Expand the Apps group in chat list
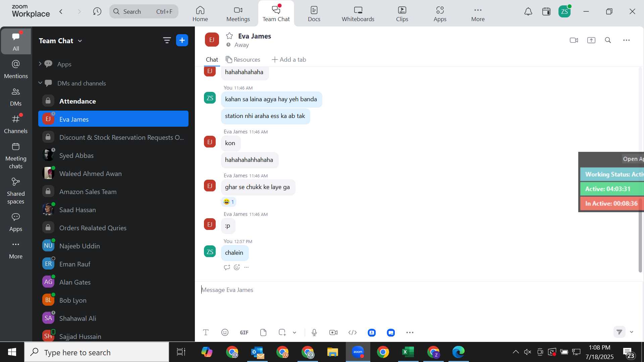Viewport: 644px width, 362px height. click(x=40, y=64)
